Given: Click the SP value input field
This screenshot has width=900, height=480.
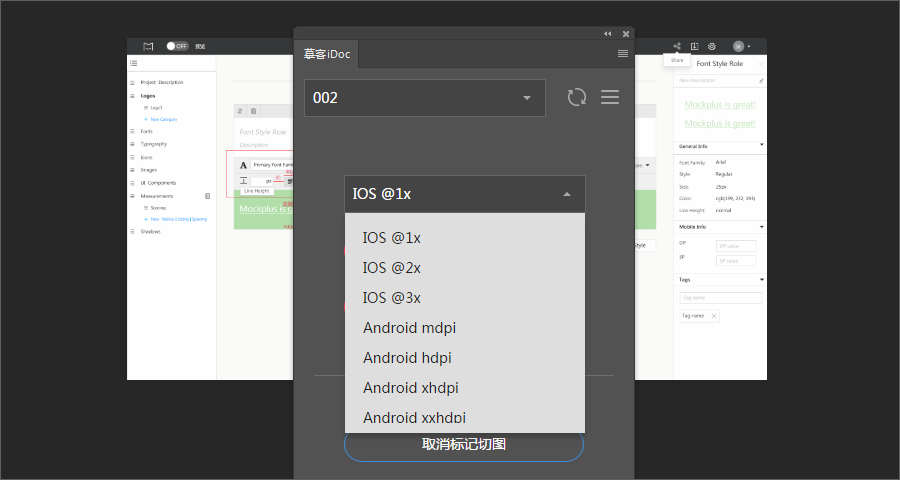Looking at the screenshot, I should 736,261.
